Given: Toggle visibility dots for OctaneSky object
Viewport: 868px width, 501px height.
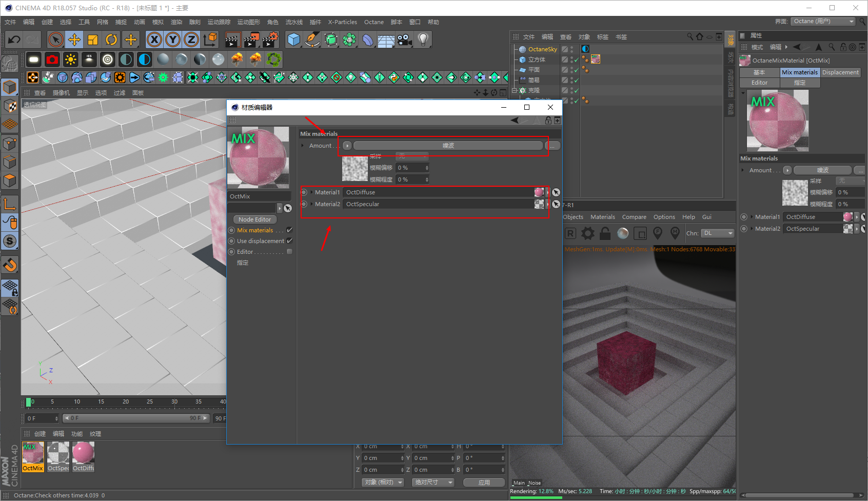Looking at the screenshot, I should tap(573, 49).
